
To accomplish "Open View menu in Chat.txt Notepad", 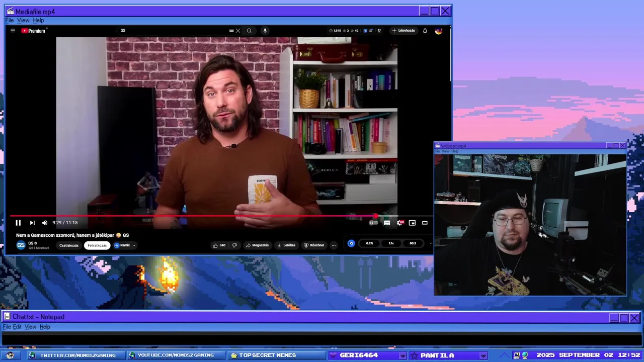I will point(31,327).
